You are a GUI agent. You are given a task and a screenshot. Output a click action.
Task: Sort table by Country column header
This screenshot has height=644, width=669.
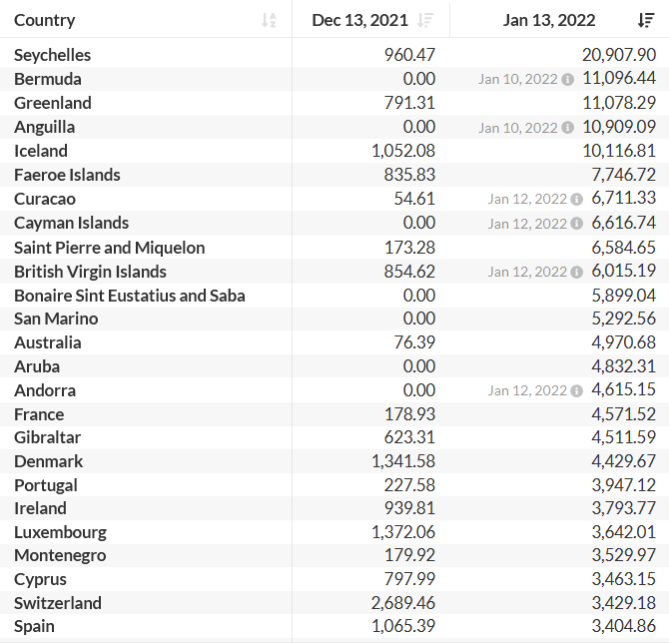click(45, 20)
